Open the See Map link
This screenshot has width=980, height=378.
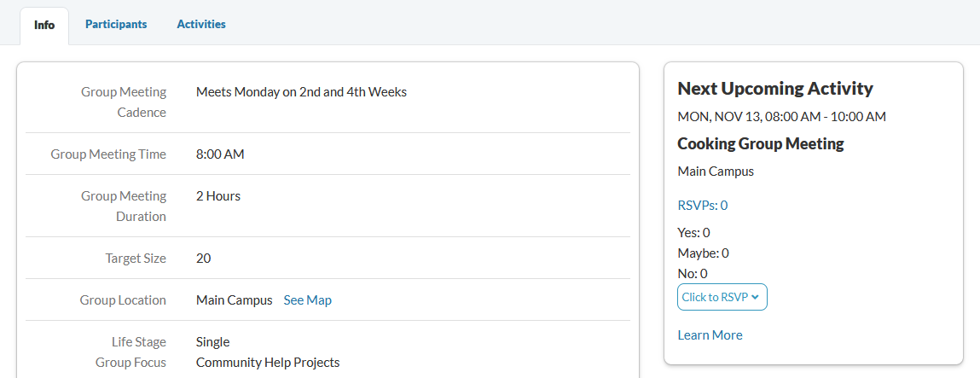pos(307,300)
